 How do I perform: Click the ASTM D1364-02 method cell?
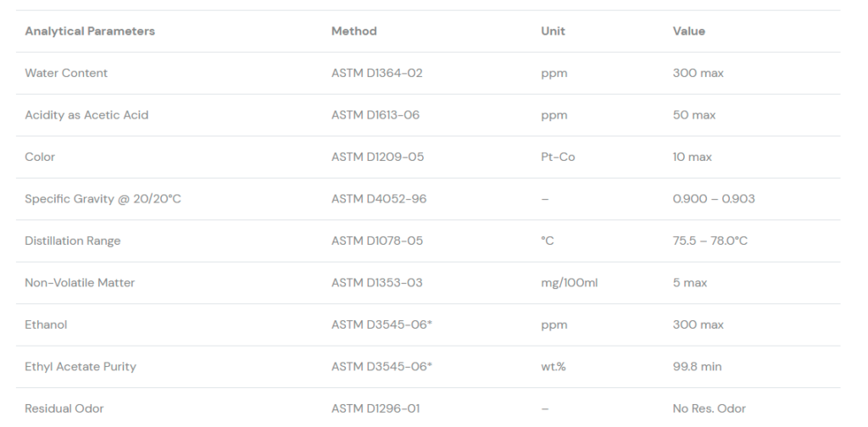[x=376, y=73]
